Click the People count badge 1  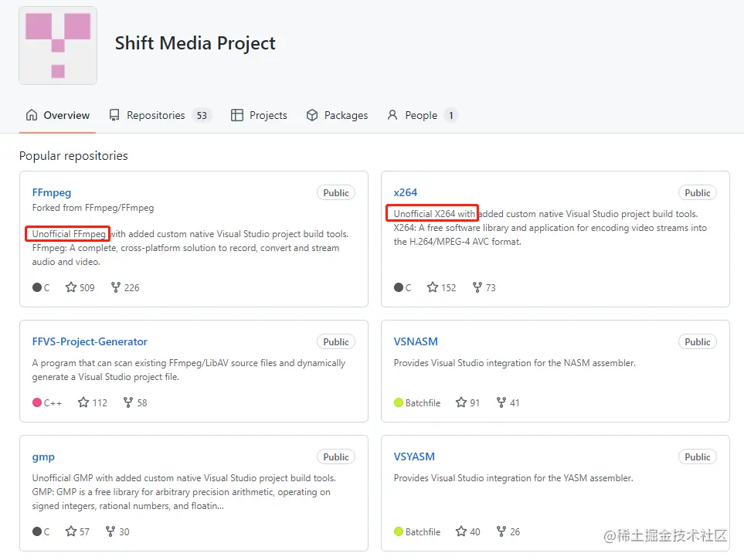(450, 115)
